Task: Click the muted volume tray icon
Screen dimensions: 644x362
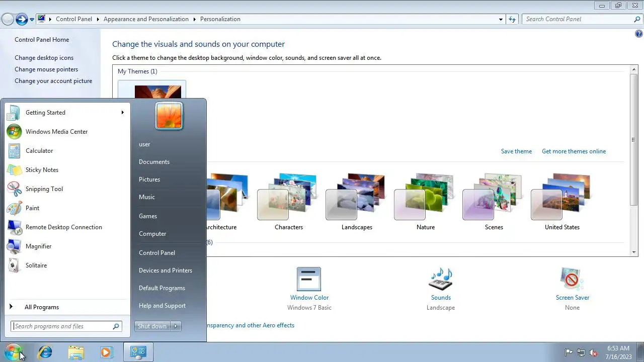Action: tap(593, 352)
